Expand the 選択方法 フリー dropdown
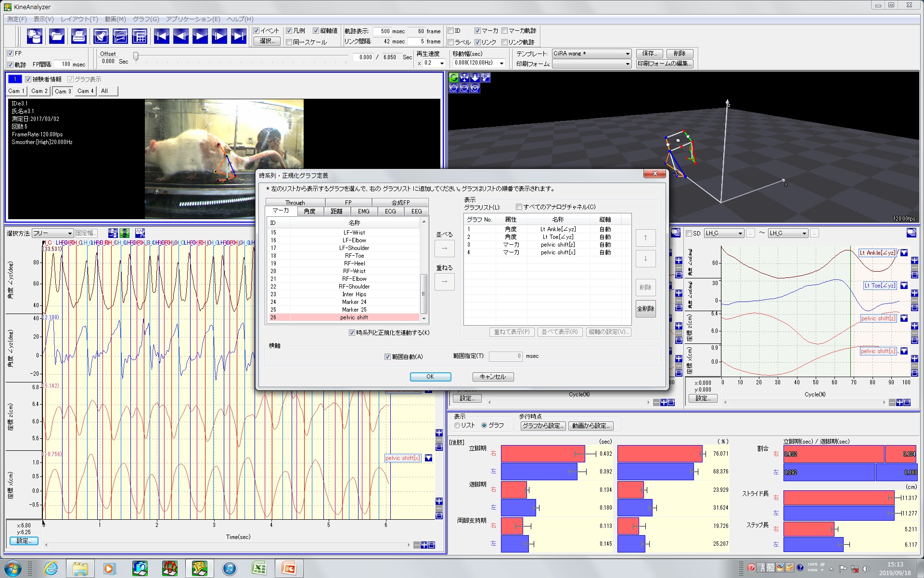 pyautogui.click(x=52, y=233)
